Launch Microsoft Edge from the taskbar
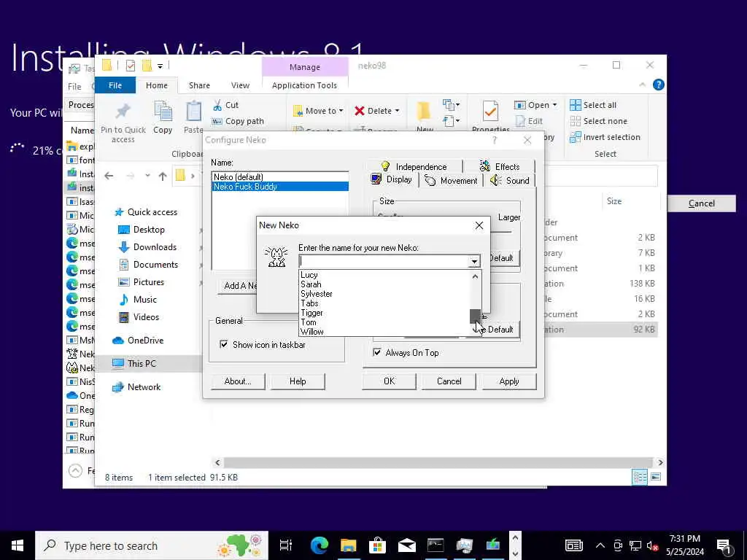Viewport: 747px width, 560px height. coord(320,545)
